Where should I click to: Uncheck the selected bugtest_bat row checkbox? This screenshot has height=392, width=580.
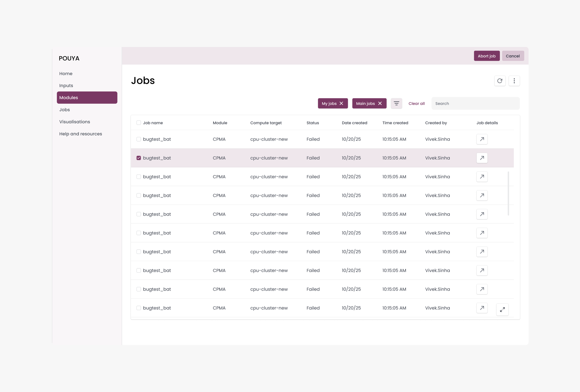pos(139,158)
